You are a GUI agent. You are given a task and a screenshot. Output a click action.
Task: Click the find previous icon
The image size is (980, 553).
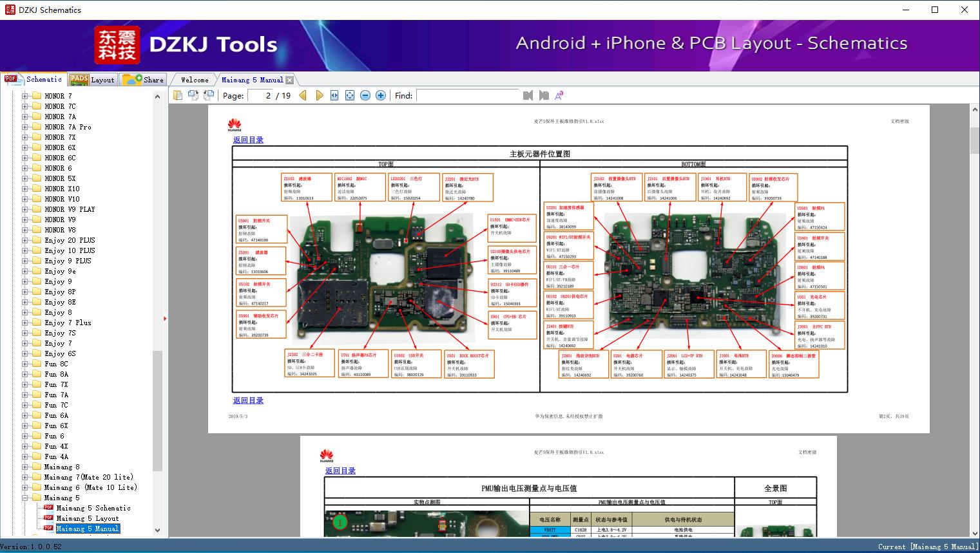[x=528, y=95]
